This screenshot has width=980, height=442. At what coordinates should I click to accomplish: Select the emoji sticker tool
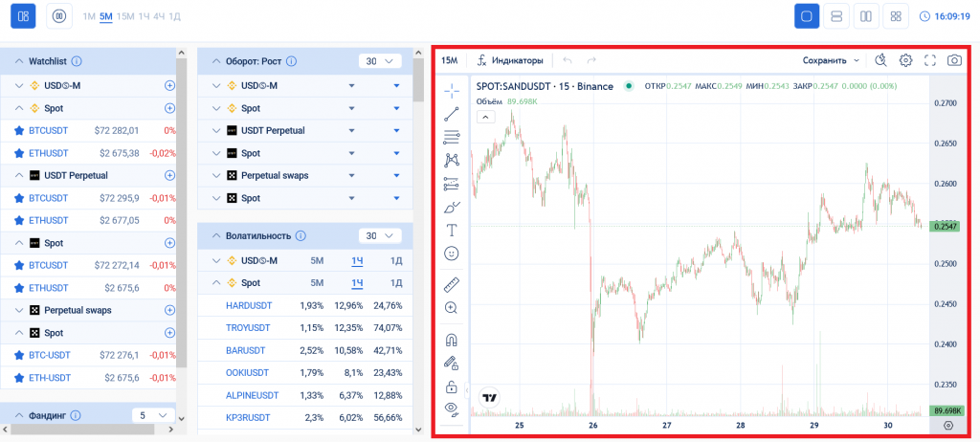pos(452,254)
